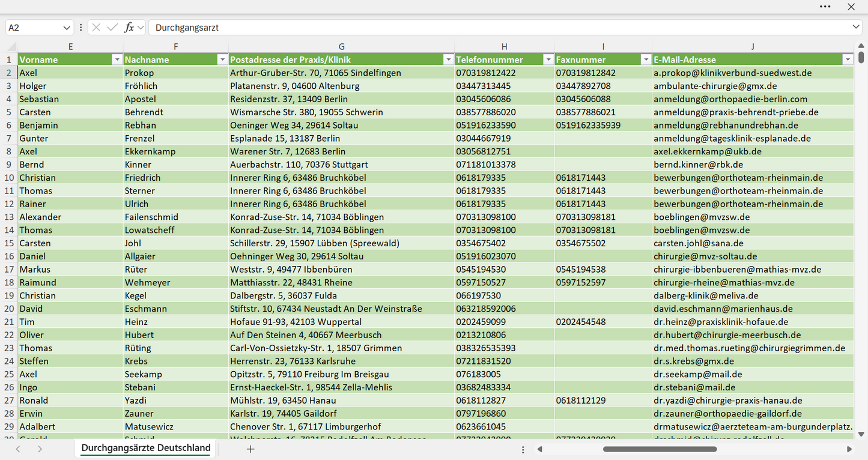Image resolution: width=868 pixels, height=460 pixels.
Task: Select column I header
Action: (x=603, y=46)
